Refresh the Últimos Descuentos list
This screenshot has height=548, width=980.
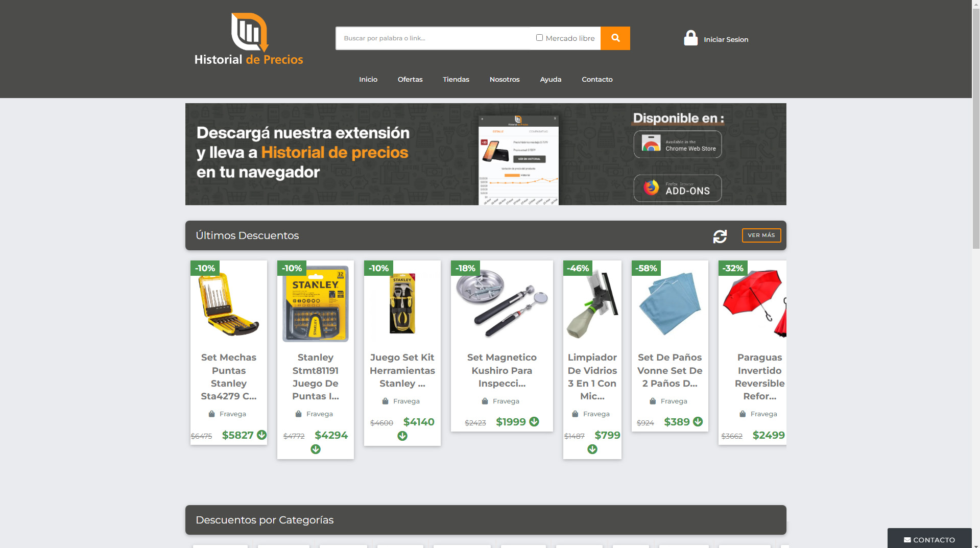(720, 236)
